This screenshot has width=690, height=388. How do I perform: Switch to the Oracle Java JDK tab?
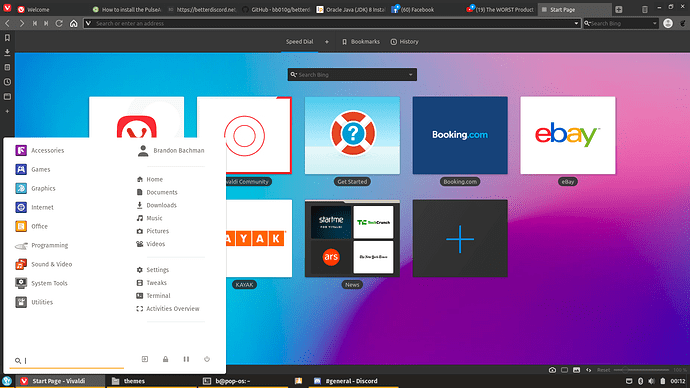tap(351, 9)
